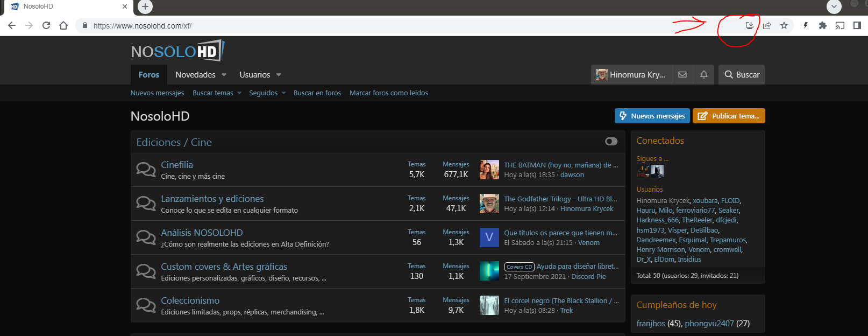Click the Custom covers chat icon
Screen dimensions: 868x336
(x=146, y=271)
